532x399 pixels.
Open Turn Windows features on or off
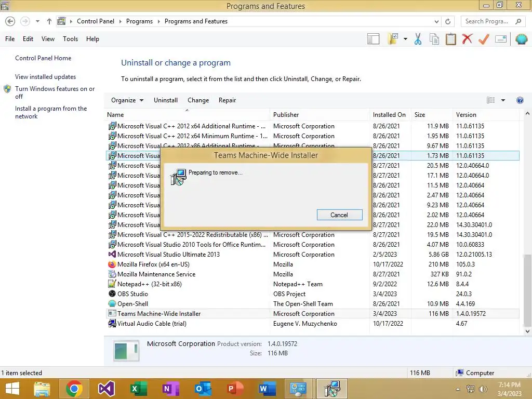[x=55, y=92]
